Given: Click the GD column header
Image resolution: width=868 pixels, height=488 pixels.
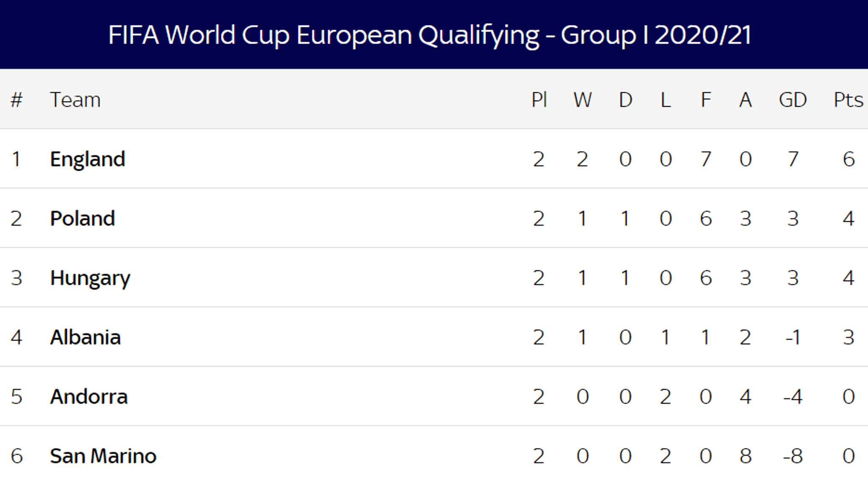Looking at the screenshot, I should coord(793,100).
